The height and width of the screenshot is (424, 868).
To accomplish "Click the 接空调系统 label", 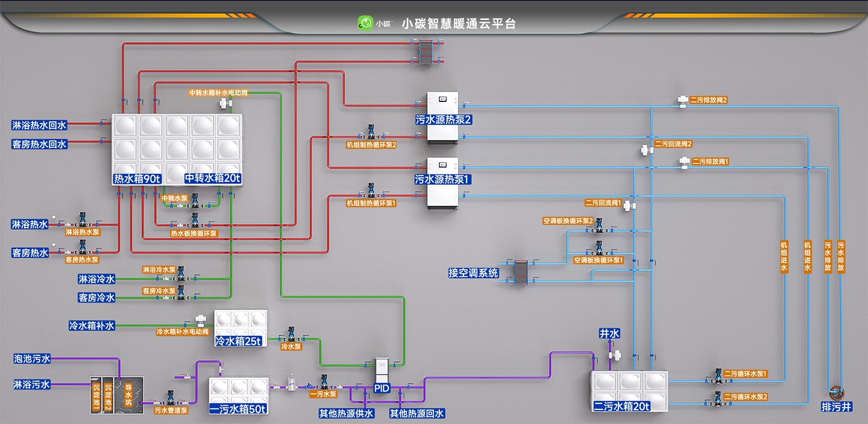I will pos(473,273).
